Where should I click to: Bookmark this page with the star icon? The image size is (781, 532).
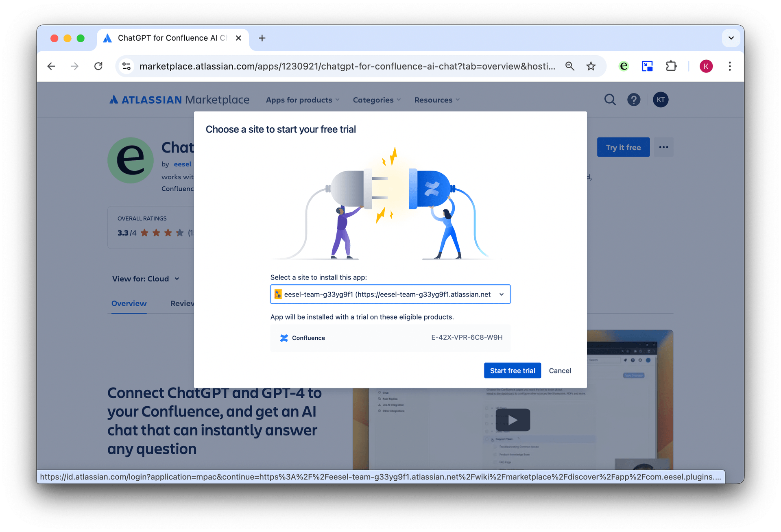(x=591, y=66)
